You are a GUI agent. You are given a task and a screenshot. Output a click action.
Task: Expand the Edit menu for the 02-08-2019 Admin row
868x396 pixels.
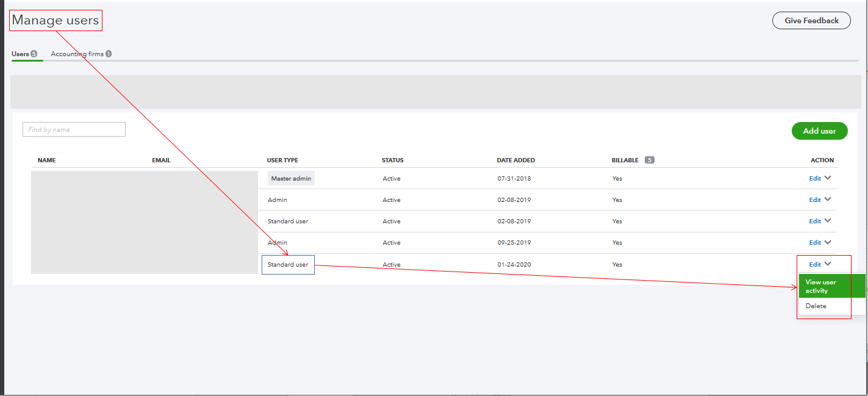[x=827, y=199]
